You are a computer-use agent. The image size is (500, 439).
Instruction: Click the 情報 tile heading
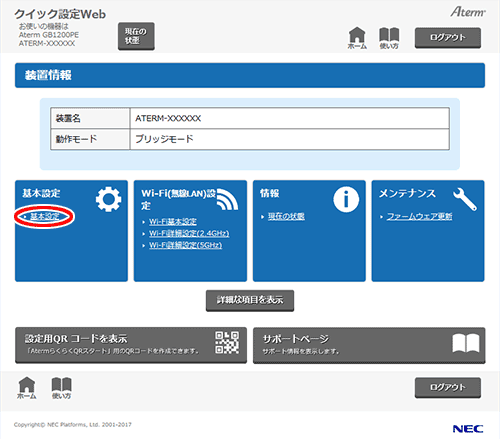click(x=270, y=193)
